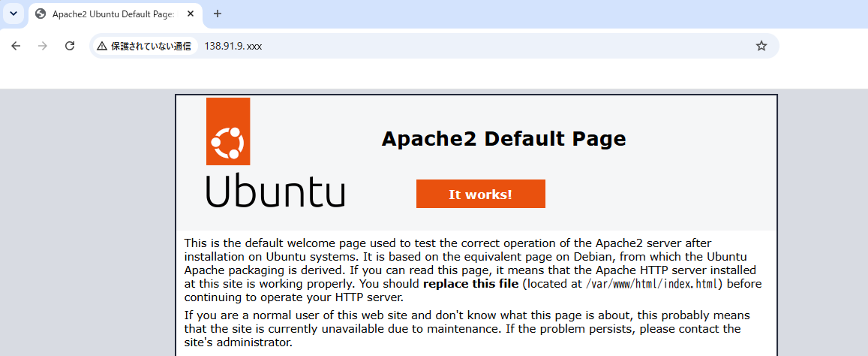Click the globe favicon on the tab
Screen dimensions: 868x356
tap(41, 14)
